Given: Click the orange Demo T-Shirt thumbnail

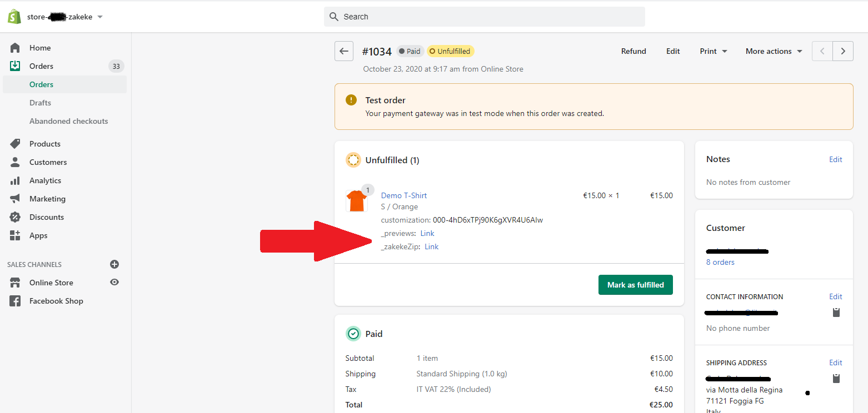Looking at the screenshot, I should pyautogui.click(x=356, y=201).
